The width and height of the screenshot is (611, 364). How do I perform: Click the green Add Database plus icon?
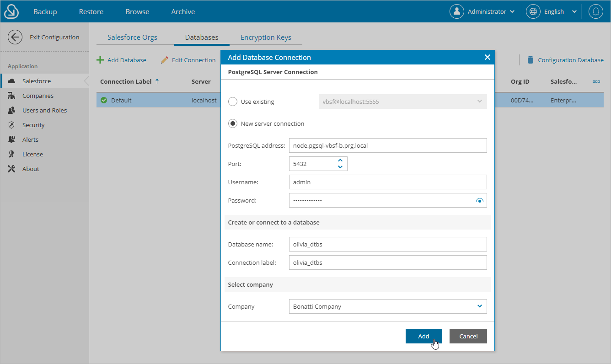pyautogui.click(x=100, y=59)
